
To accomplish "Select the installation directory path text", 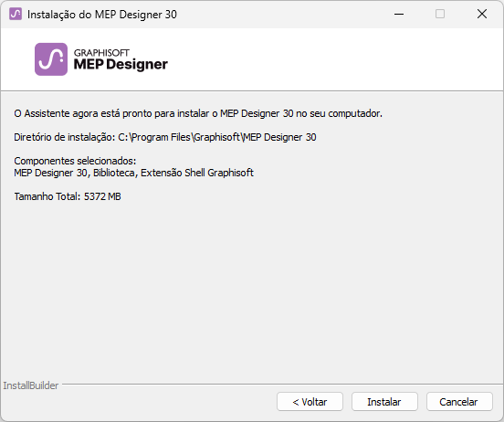I will point(217,137).
